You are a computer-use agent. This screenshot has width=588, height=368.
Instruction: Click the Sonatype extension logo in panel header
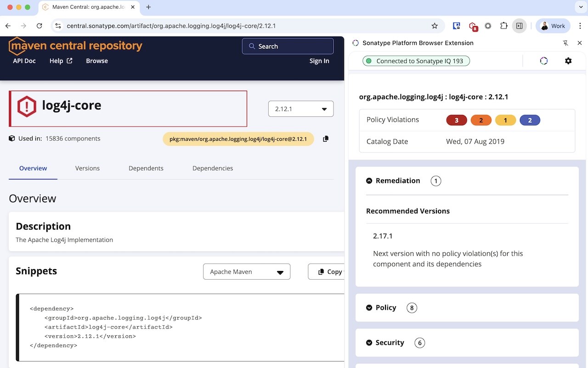pos(356,43)
